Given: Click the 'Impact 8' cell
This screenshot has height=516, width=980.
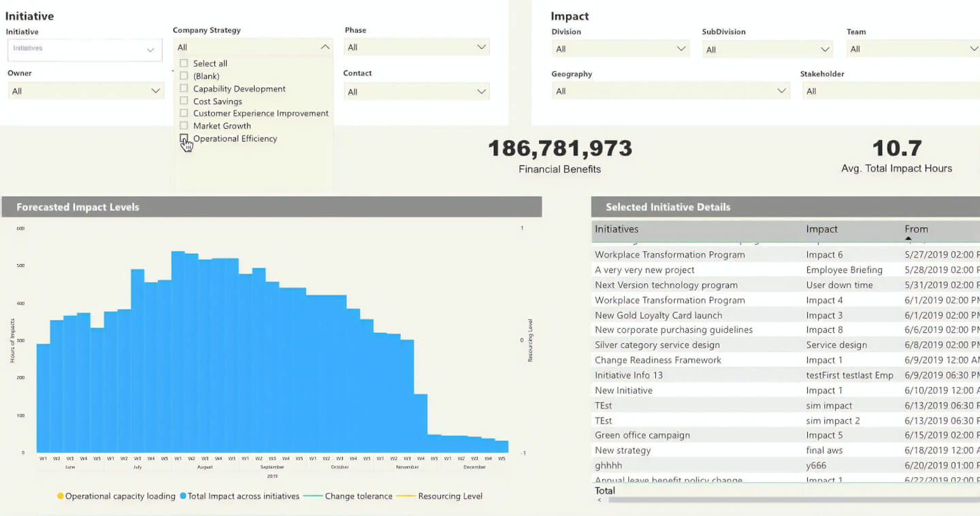Looking at the screenshot, I should [x=824, y=329].
